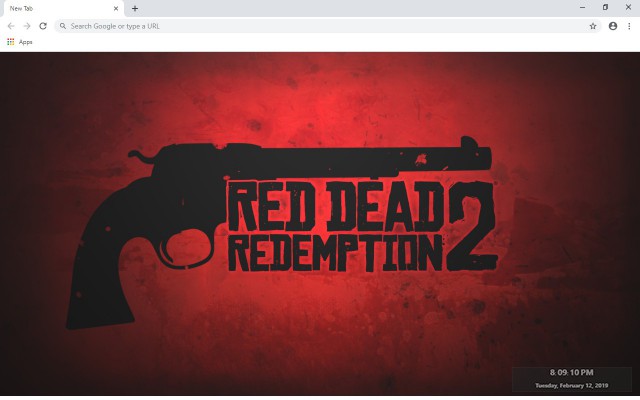Close the Chrome window
640x400 pixels.
tap(628, 7)
